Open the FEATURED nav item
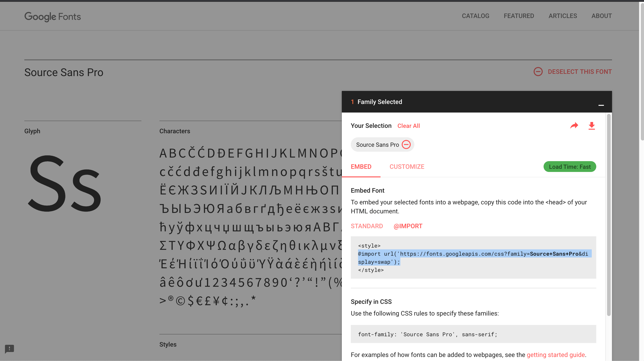Screen dimensions: 644x361 coord(519,16)
